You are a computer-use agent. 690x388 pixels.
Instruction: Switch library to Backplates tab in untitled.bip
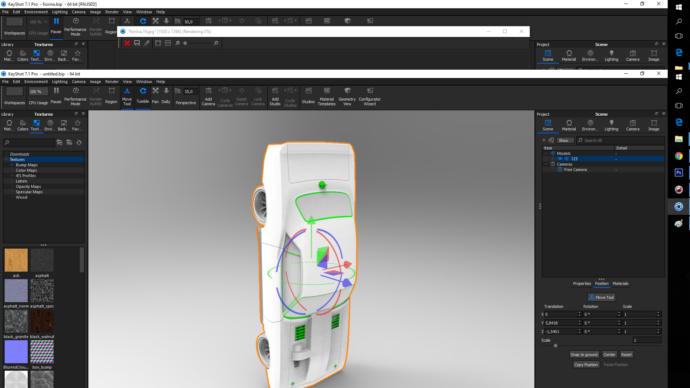click(x=63, y=125)
